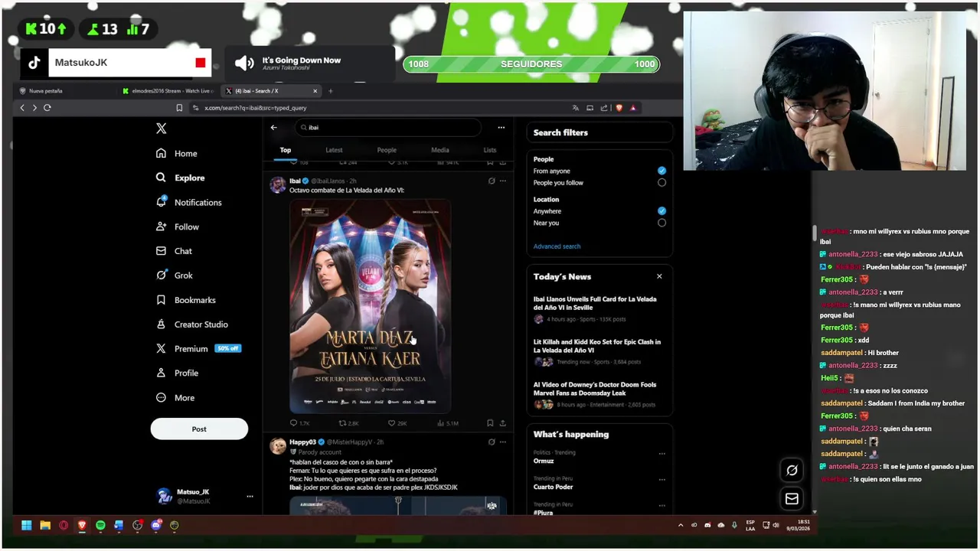
Task: Open Ibai's profile avatar on post
Action: tap(277, 184)
